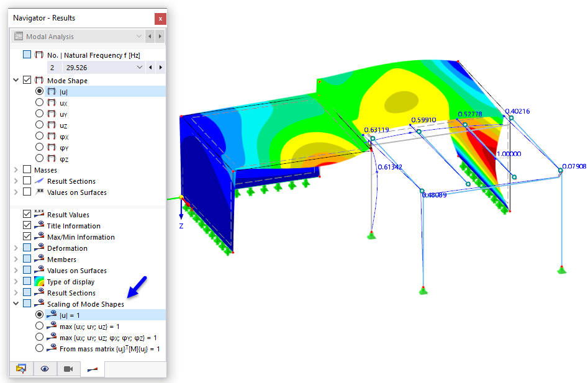The width and height of the screenshot is (588, 383).
Task: Click Scaling of Mode Shapes icon
Action: click(39, 303)
